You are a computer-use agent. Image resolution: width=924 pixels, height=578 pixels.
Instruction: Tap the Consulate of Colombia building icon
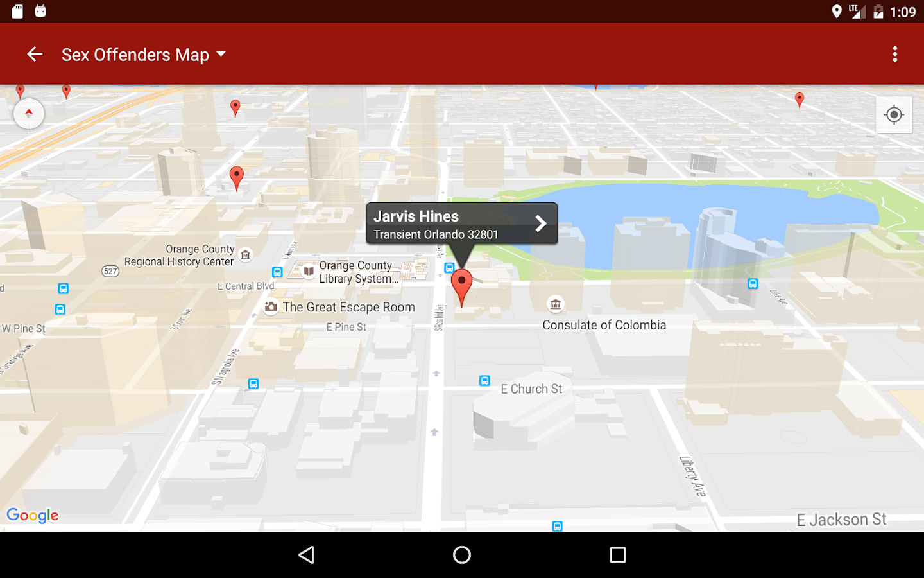pos(556,304)
